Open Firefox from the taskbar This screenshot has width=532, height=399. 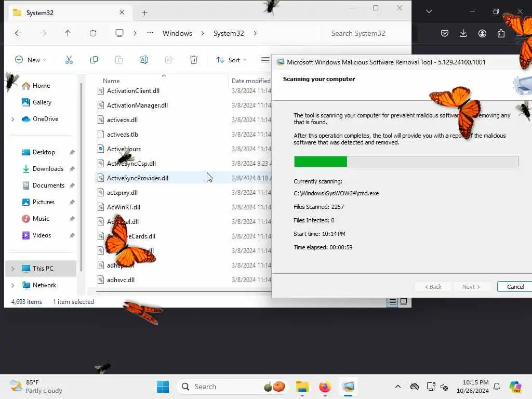coord(325,387)
